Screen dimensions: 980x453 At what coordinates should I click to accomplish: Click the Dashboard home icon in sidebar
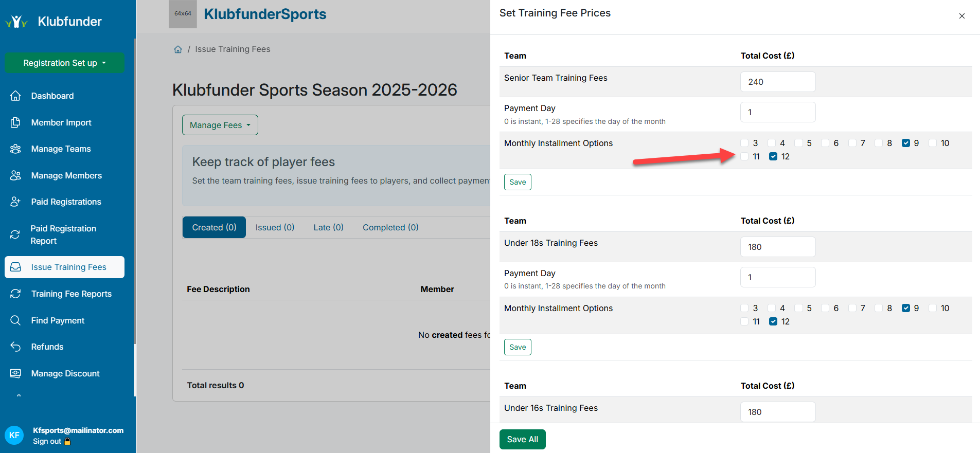15,96
